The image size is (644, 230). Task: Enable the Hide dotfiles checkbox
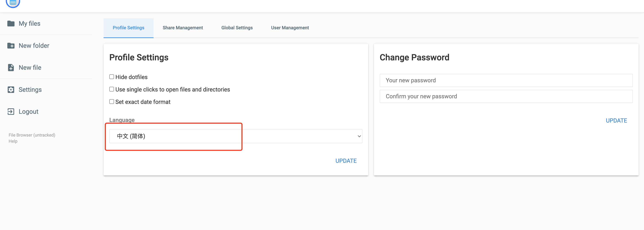[111, 77]
